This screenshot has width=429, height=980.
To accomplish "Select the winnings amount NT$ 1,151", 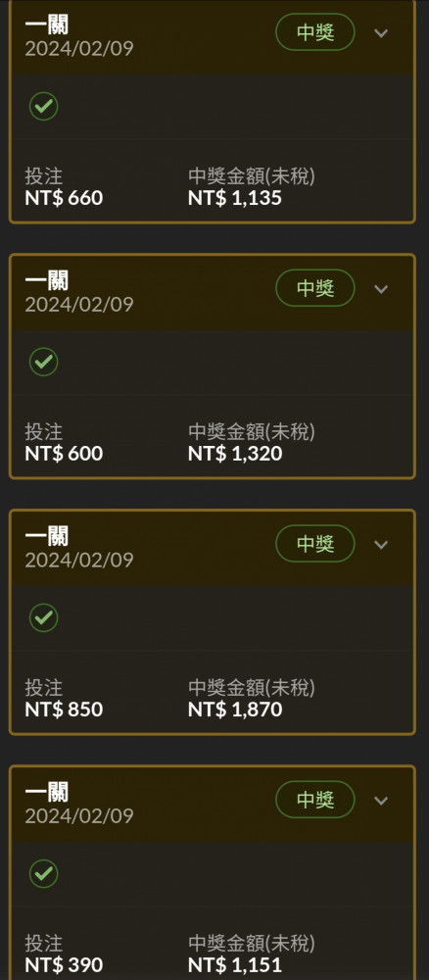I will [x=235, y=965].
